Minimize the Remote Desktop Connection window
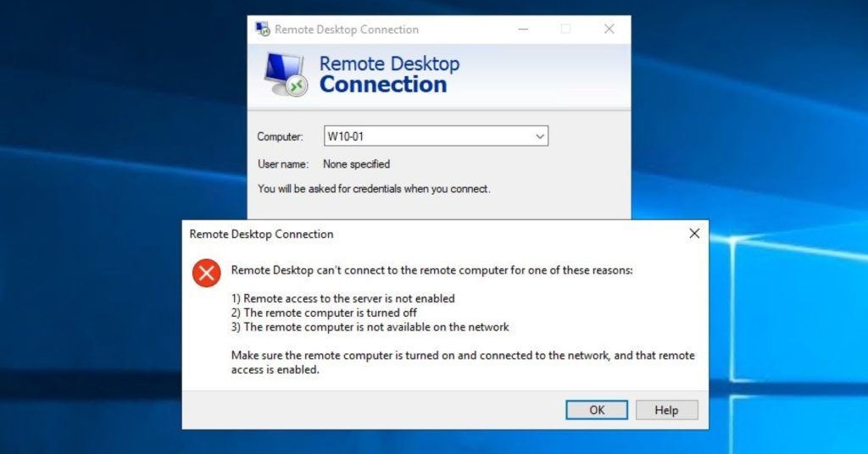 [x=523, y=29]
